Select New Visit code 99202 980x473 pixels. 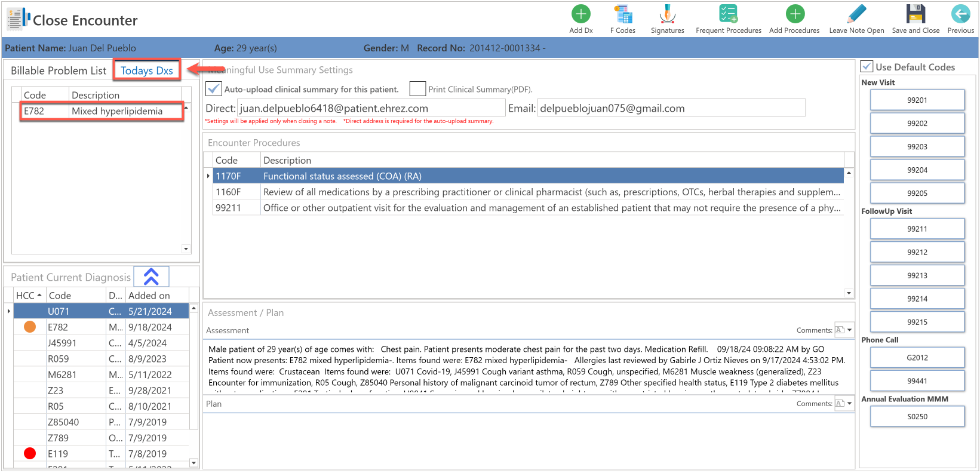[917, 123]
